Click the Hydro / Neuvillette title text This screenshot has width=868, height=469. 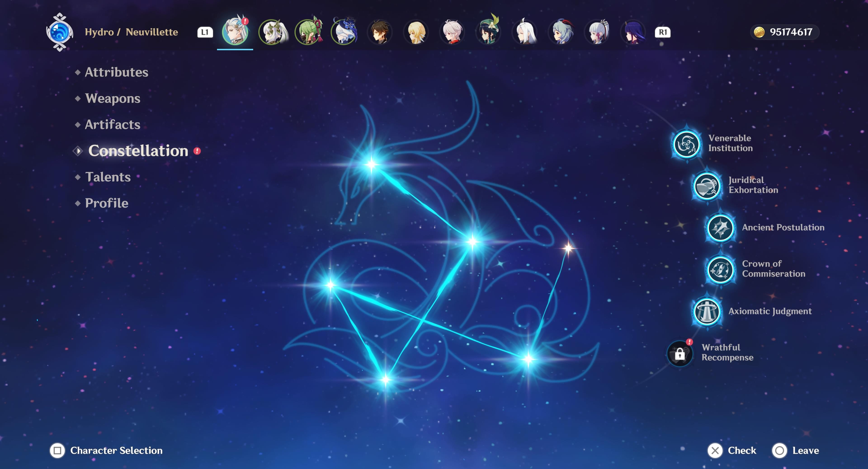pyautogui.click(x=131, y=32)
